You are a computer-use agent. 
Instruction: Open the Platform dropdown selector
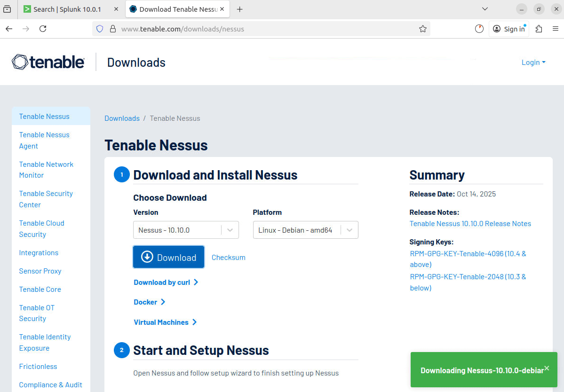pos(305,230)
